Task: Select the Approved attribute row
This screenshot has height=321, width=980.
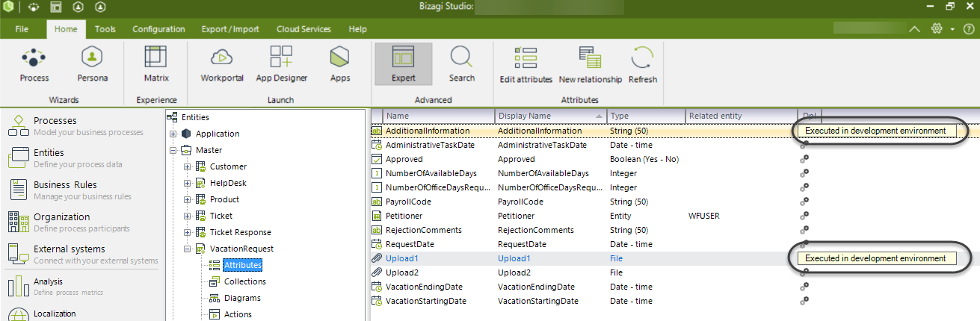Action: pos(675,159)
